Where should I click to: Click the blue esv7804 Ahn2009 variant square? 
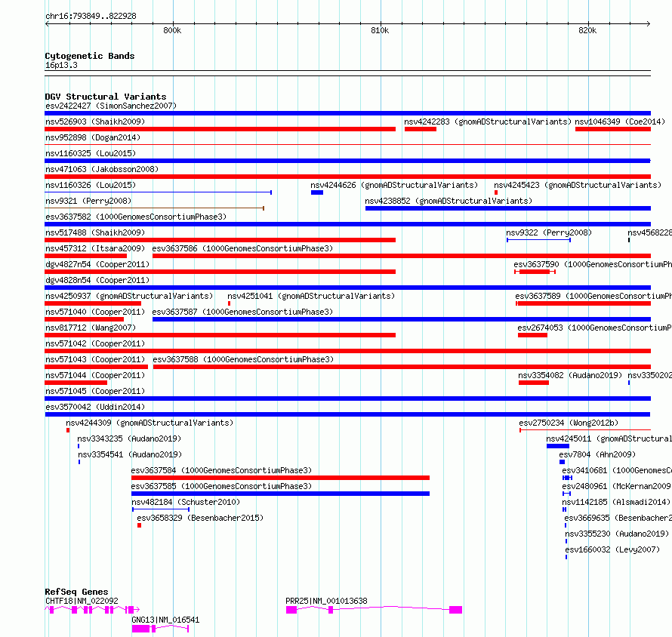pos(562,462)
